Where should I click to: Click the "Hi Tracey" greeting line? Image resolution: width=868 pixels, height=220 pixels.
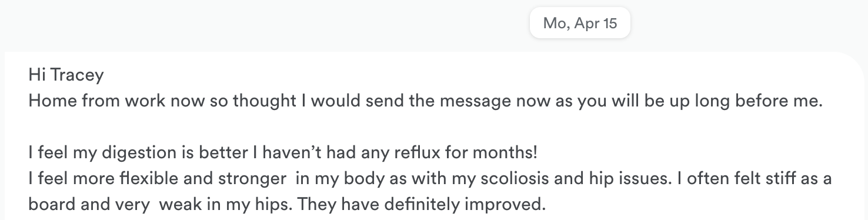point(66,75)
